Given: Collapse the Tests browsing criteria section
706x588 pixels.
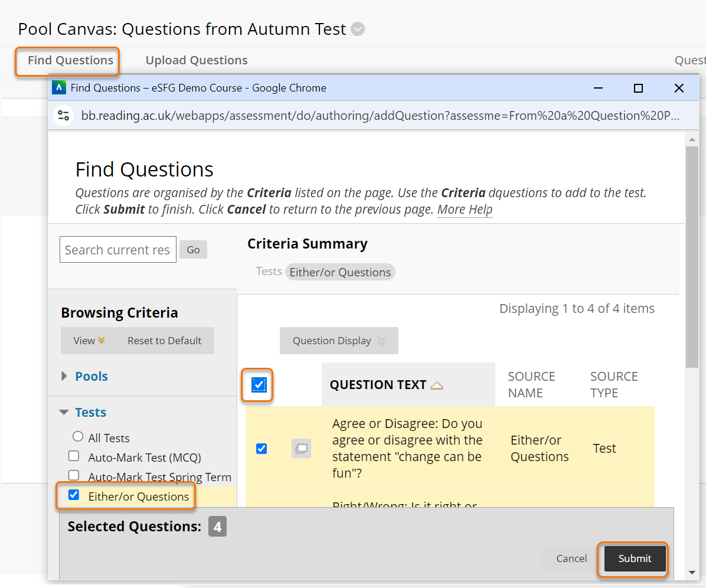Looking at the screenshot, I should pos(64,413).
